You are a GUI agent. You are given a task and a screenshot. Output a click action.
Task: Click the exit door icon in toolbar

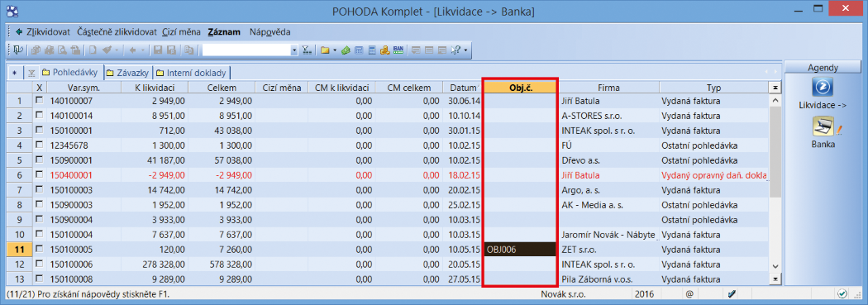pyautogui.click(x=19, y=50)
